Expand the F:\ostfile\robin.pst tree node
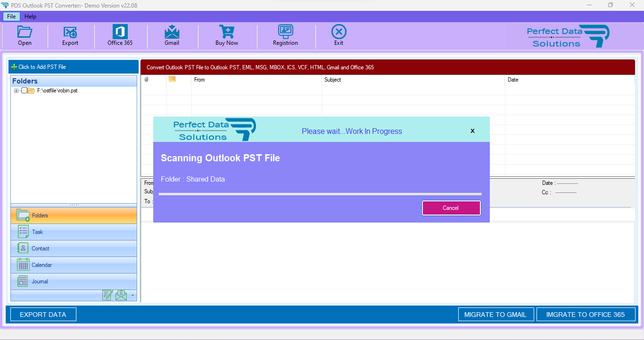Viewport: 644px width, 340px height. point(17,91)
